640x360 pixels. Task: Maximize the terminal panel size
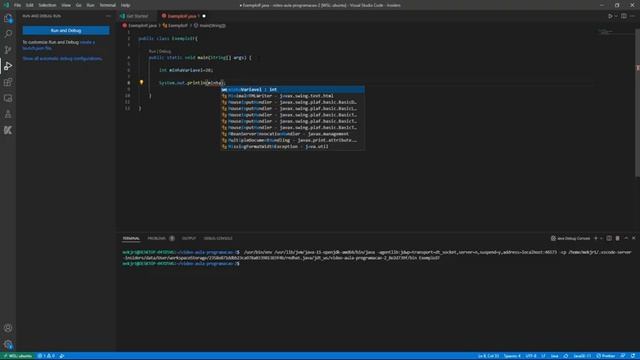(626, 238)
